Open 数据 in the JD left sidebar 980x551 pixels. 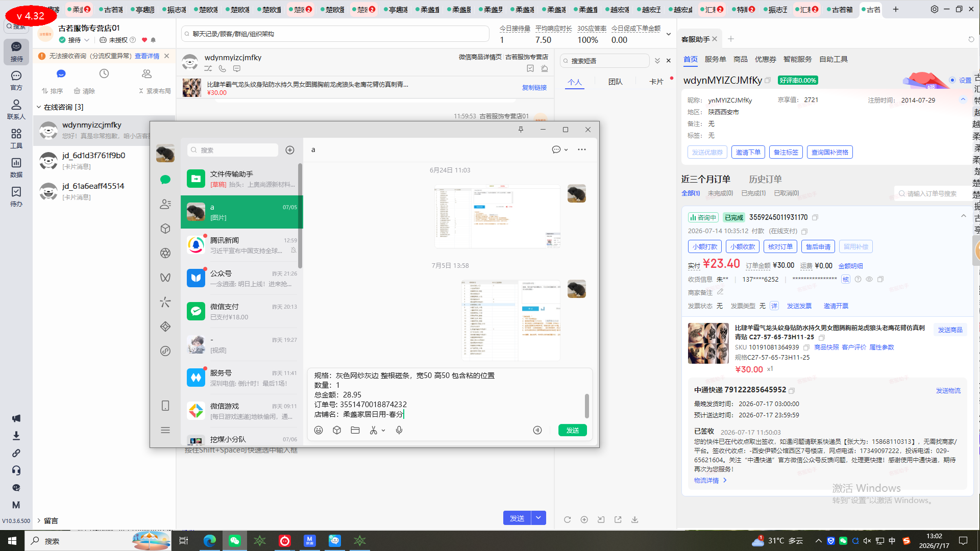pos(16,167)
